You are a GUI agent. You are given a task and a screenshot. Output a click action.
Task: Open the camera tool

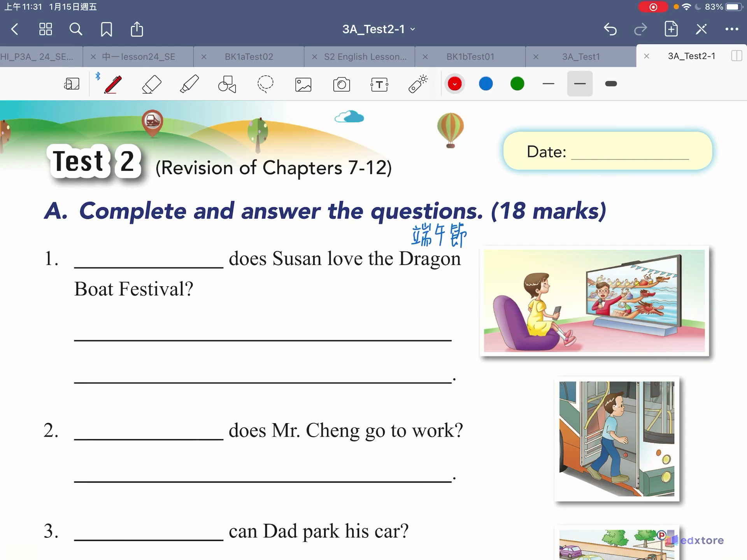[342, 84]
